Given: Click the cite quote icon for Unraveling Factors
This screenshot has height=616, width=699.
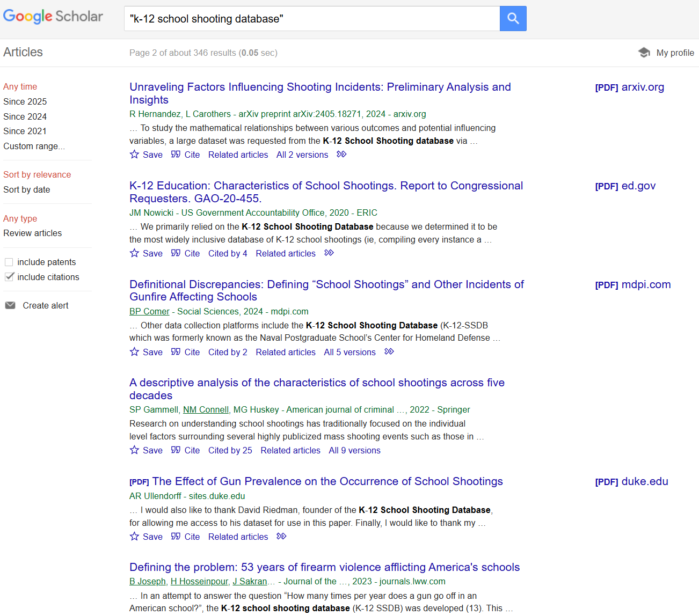Looking at the screenshot, I should (x=176, y=155).
